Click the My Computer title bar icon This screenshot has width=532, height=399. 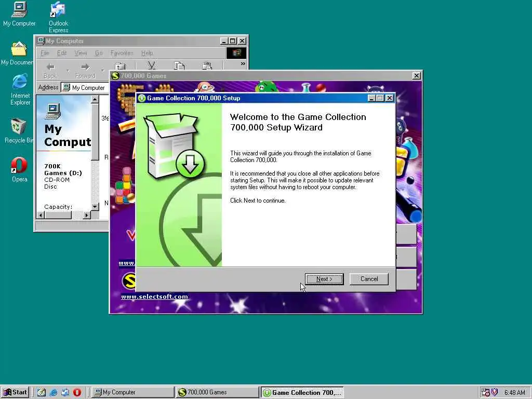point(41,41)
